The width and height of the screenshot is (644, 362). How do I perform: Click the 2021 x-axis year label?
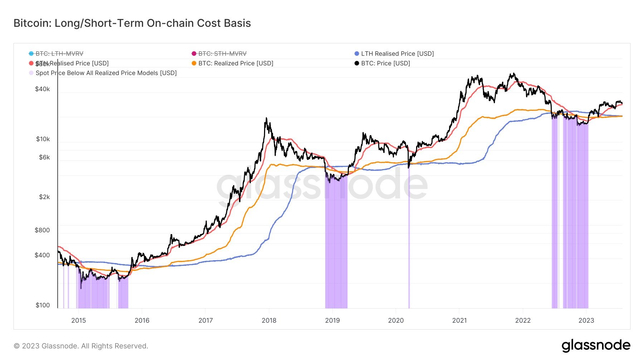pos(459,321)
